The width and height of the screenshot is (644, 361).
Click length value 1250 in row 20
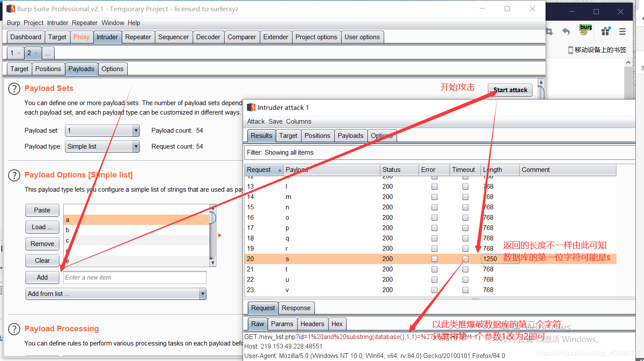(x=490, y=259)
